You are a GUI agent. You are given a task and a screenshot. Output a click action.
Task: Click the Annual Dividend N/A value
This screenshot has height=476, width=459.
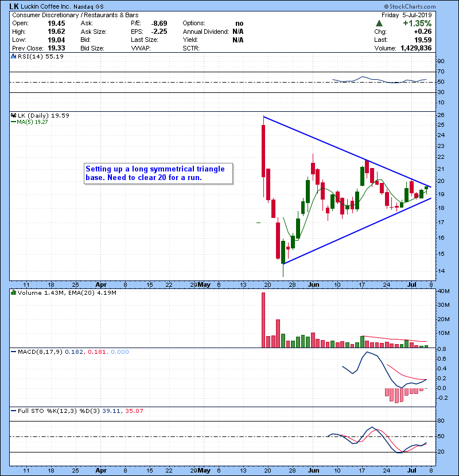pyautogui.click(x=238, y=32)
